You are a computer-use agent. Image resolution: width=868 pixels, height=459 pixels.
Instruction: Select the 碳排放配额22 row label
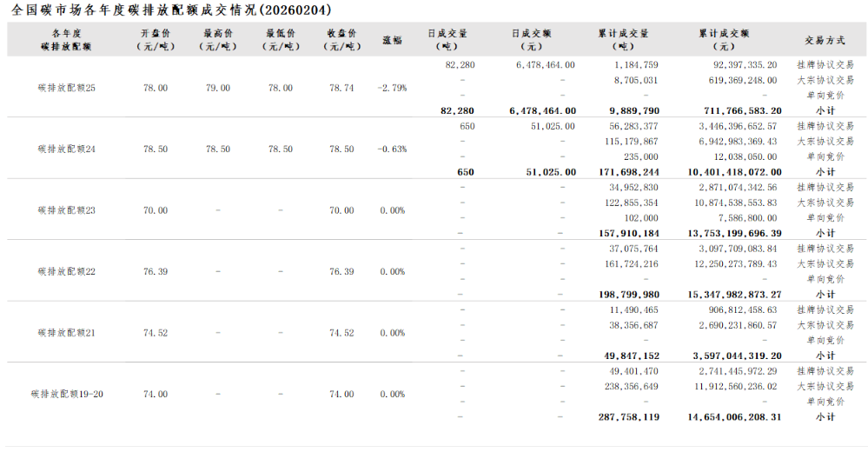[67, 271]
